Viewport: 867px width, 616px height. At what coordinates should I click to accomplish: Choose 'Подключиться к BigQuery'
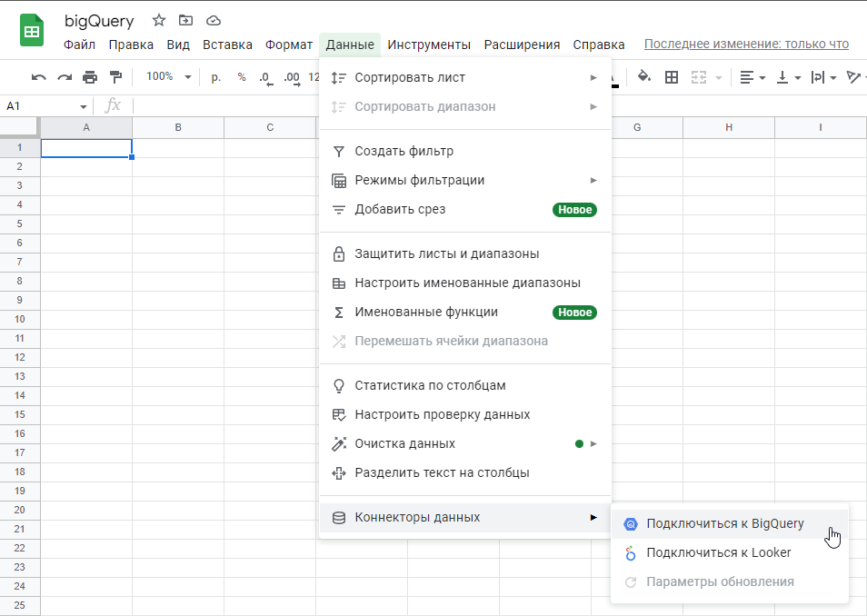730,523
